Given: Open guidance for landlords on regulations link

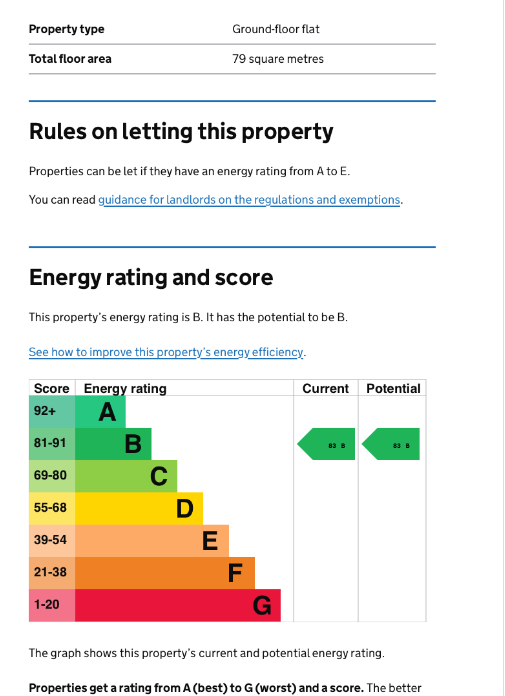Looking at the screenshot, I should (249, 200).
